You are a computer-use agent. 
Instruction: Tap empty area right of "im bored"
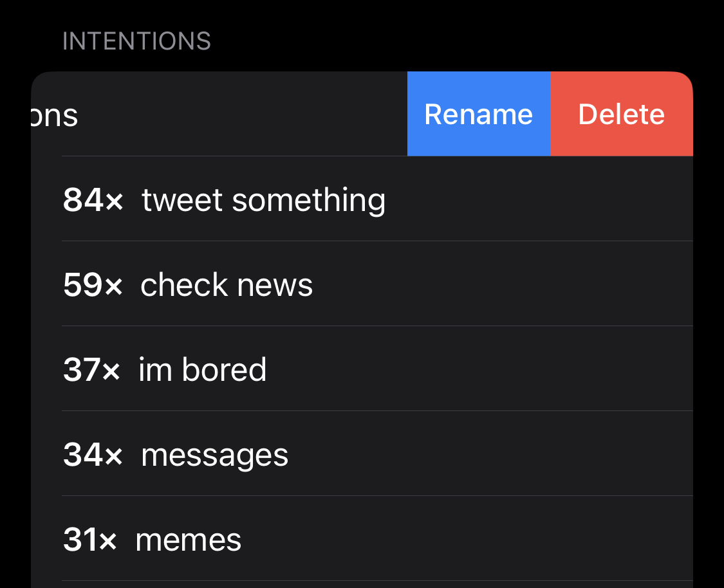[x=476, y=370]
